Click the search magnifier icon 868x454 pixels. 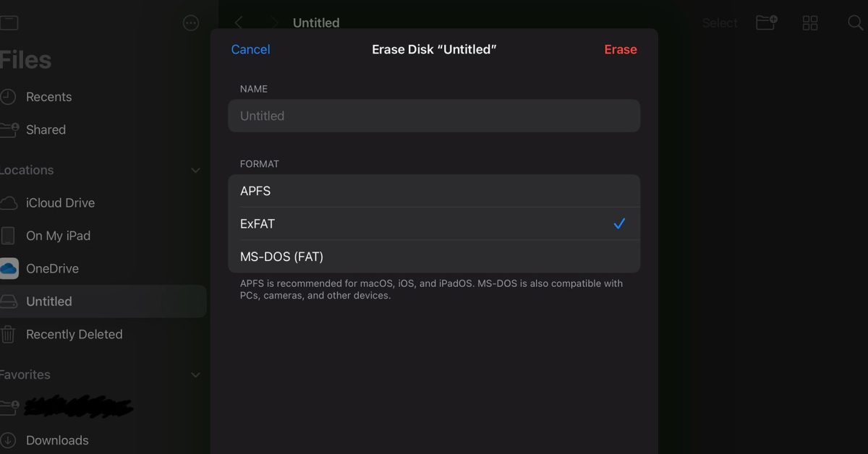(x=856, y=23)
